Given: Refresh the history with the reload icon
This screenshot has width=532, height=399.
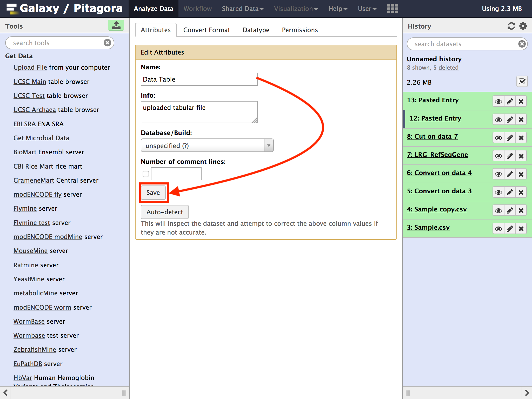Looking at the screenshot, I should (x=511, y=26).
